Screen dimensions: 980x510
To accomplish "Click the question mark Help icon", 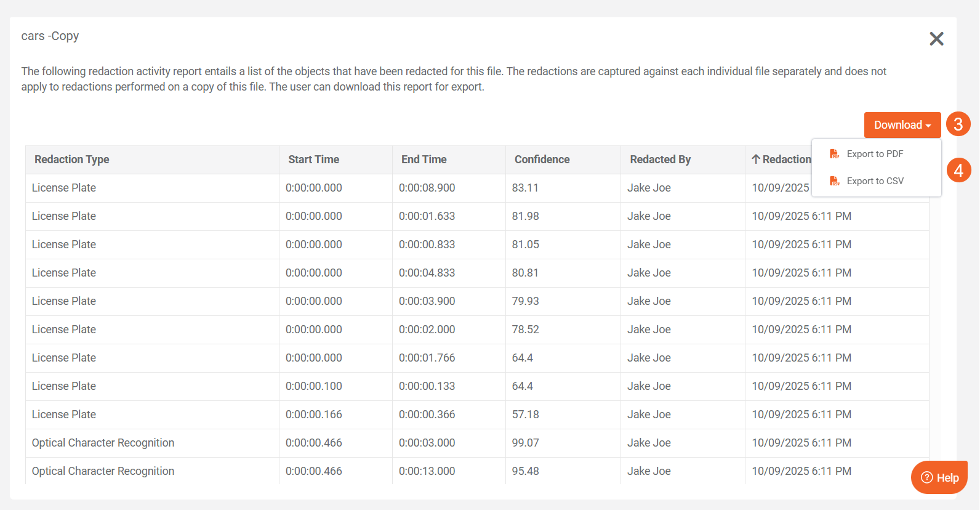I will 926,477.
